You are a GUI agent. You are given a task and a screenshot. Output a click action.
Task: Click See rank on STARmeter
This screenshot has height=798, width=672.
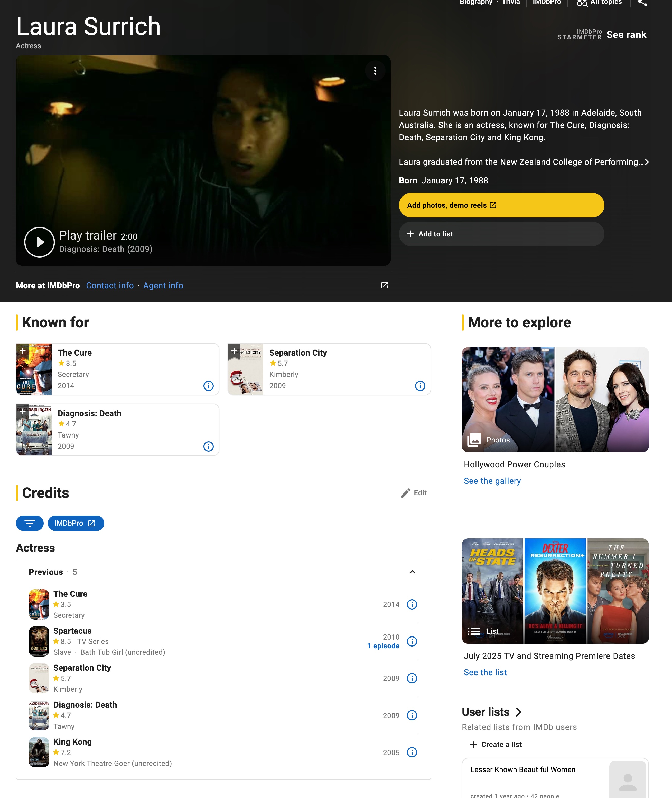coord(626,35)
